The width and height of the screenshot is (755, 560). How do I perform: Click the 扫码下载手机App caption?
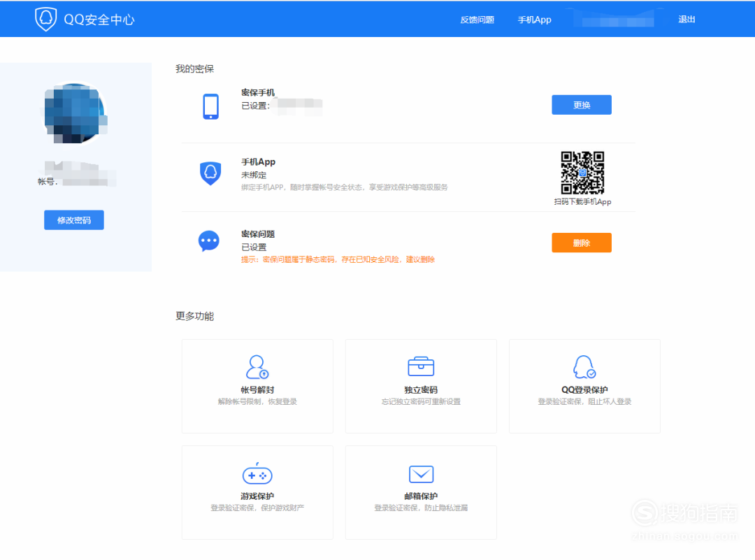(x=582, y=202)
